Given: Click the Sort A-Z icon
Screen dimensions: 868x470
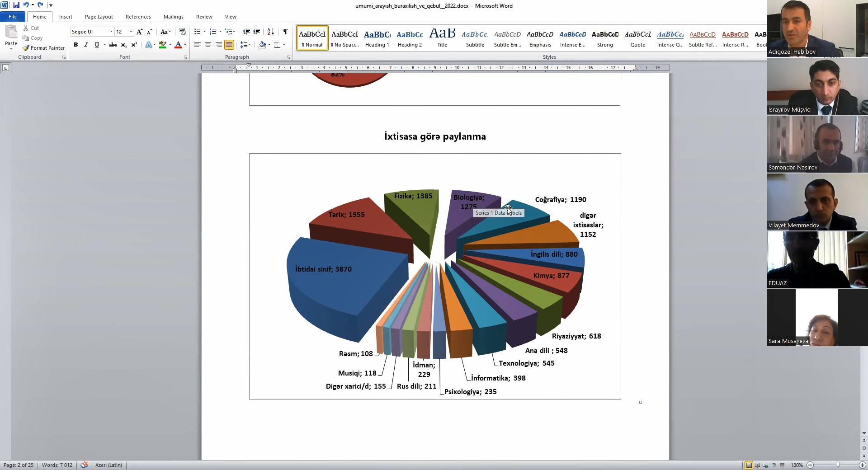Looking at the screenshot, I should point(270,32).
